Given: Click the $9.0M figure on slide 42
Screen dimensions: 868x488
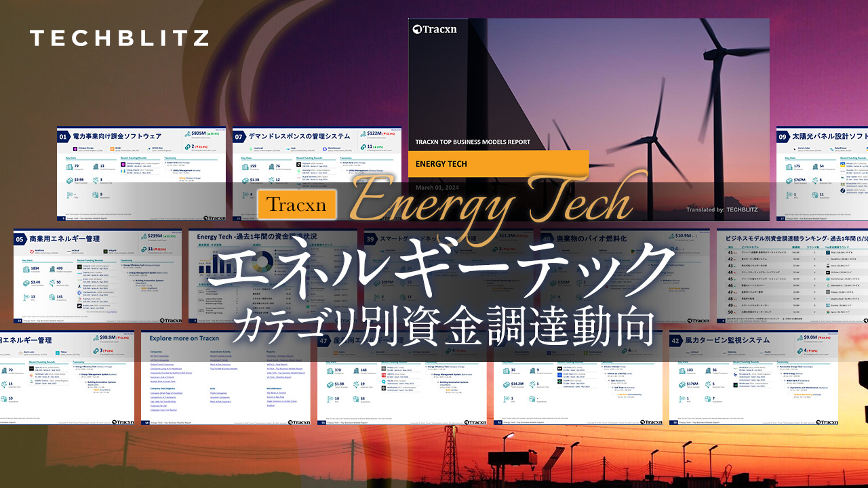Looking at the screenshot, I should [x=810, y=338].
